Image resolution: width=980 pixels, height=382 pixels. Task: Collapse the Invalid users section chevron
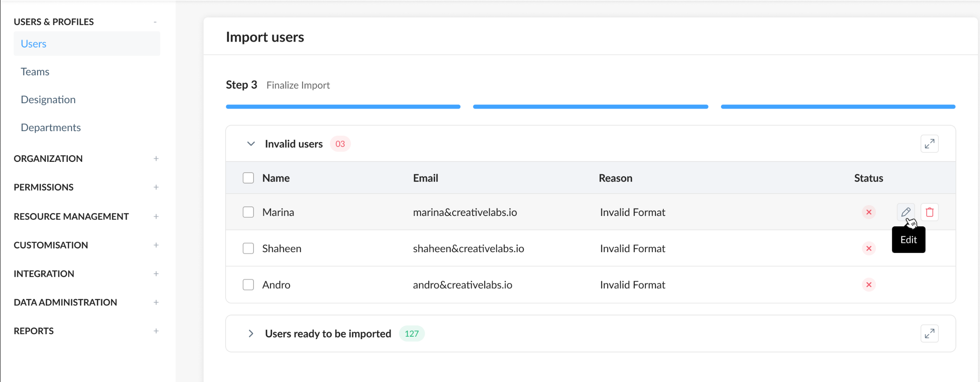click(251, 144)
